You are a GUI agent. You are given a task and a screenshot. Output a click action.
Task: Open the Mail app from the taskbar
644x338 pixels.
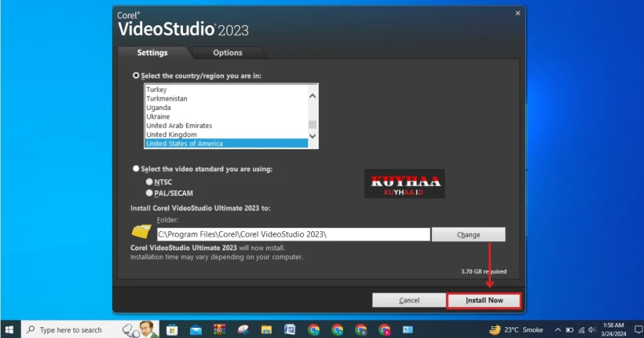coord(196,330)
